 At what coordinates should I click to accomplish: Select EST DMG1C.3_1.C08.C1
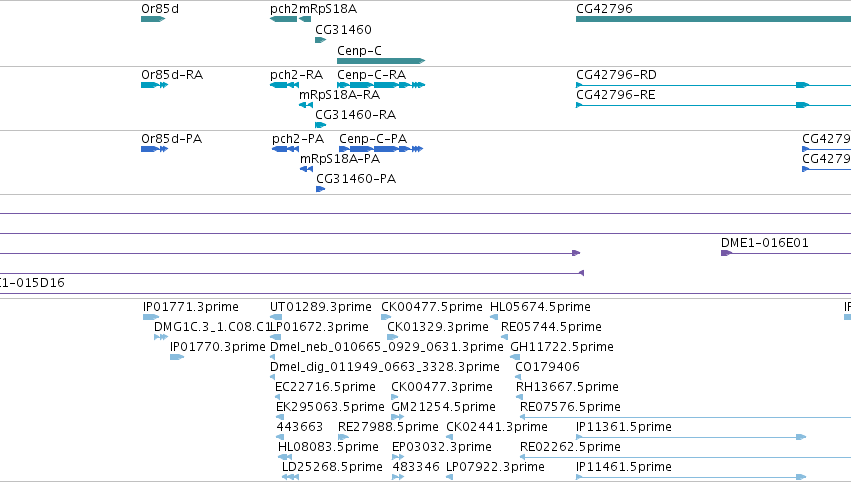tap(212, 327)
